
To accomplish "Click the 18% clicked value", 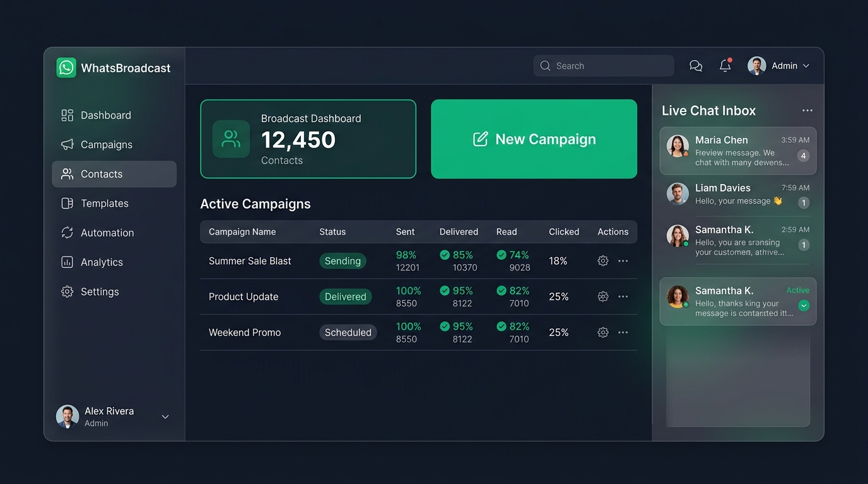I will pyautogui.click(x=558, y=261).
